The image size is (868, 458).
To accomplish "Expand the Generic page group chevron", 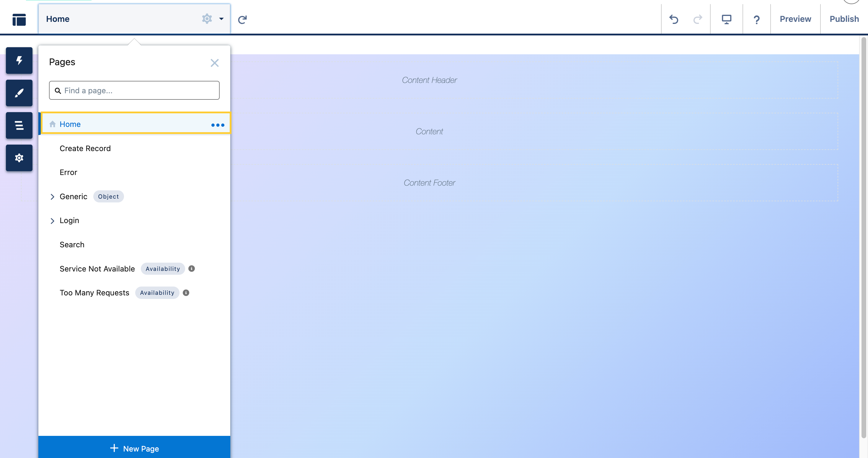I will click(x=53, y=197).
